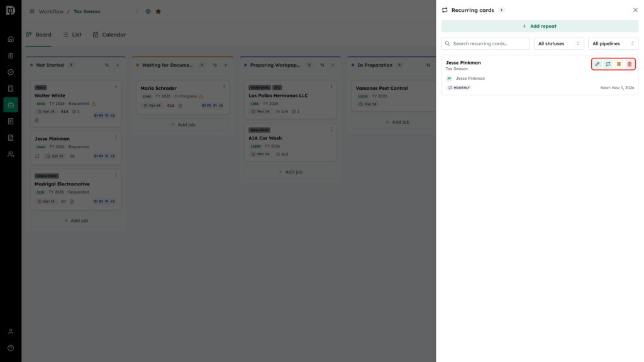This screenshot has width=644, height=362.
Task: Open the Vamonos Pest Control card
Action: (394, 96)
